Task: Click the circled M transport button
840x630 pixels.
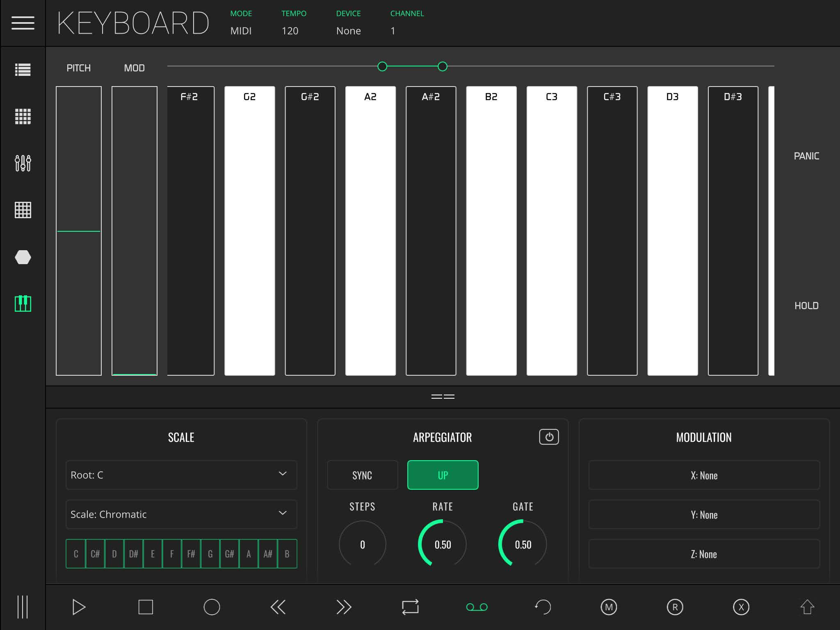Action: [609, 607]
